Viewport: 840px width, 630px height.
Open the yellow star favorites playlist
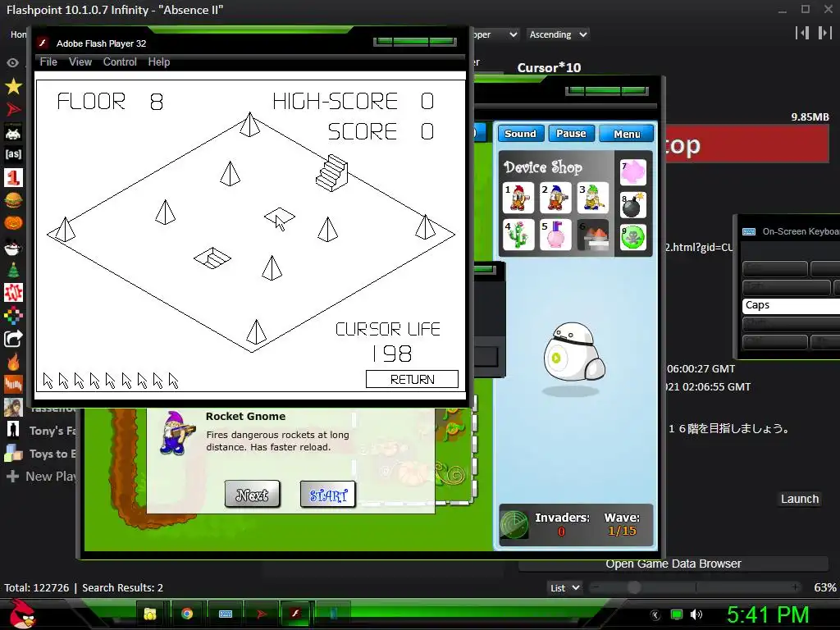(x=13, y=86)
